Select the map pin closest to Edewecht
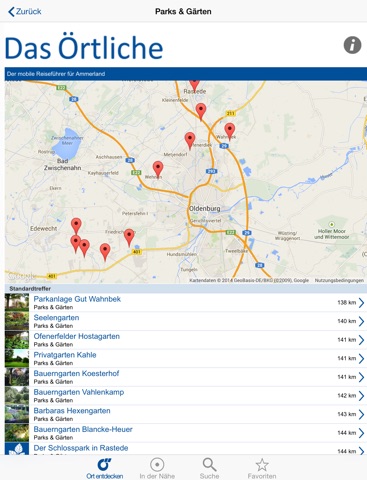 tap(76, 226)
